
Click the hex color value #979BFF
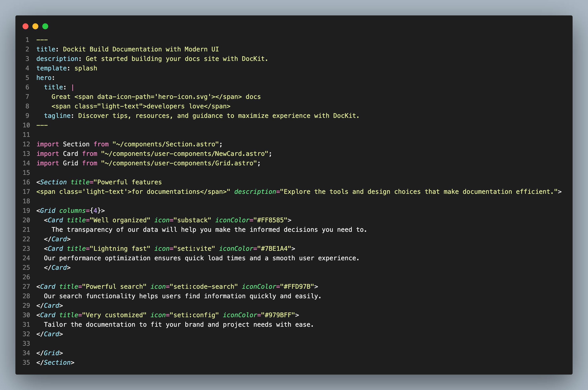click(x=278, y=315)
